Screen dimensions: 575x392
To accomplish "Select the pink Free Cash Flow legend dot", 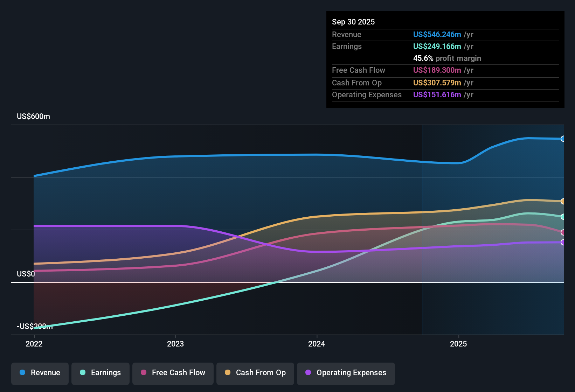I will click(143, 373).
